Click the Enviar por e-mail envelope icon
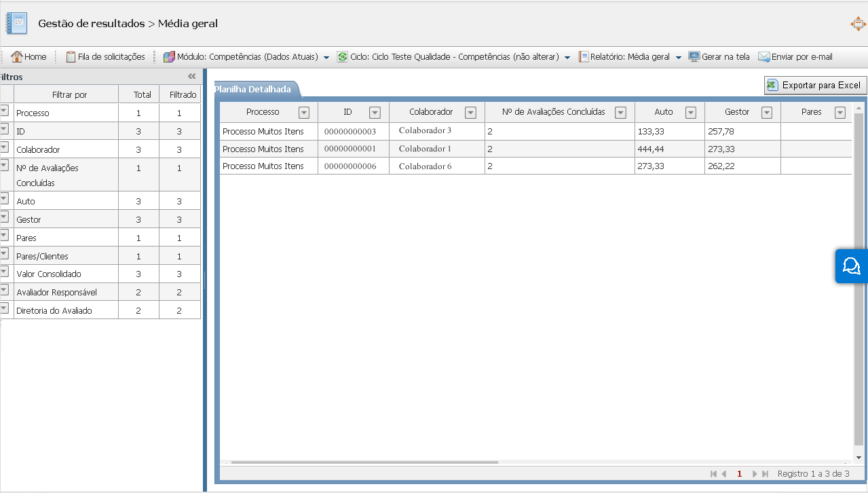This screenshot has width=868, height=493. point(763,57)
